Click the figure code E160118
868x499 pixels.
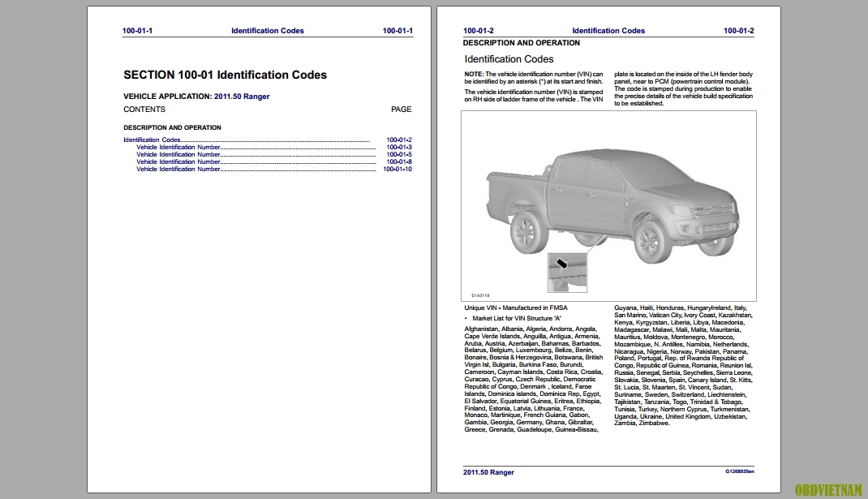(480, 295)
